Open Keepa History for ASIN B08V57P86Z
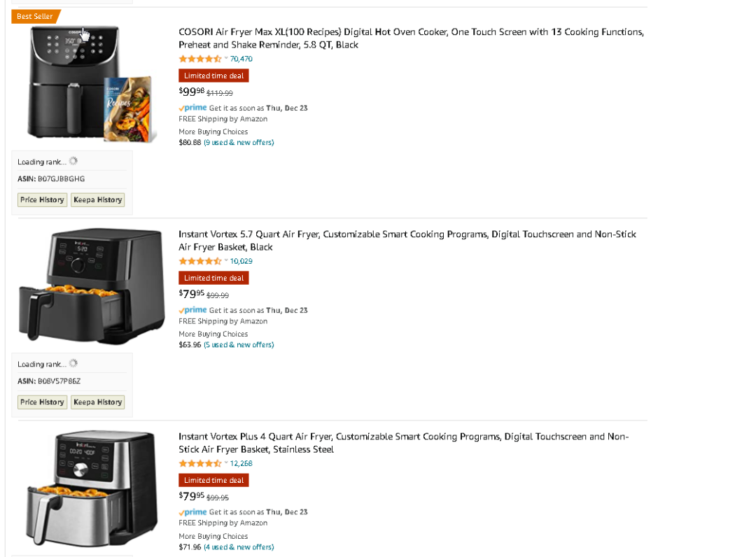This screenshot has width=756, height=557. point(97,402)
